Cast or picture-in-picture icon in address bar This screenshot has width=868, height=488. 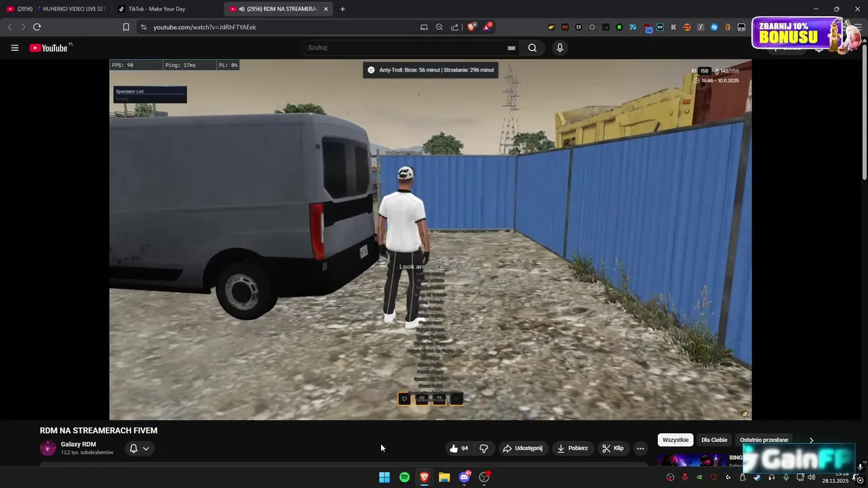click(424, 27)
